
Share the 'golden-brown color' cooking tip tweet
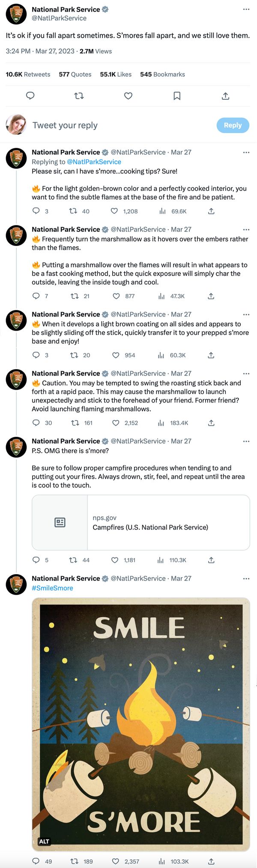[x=211, y=211]
